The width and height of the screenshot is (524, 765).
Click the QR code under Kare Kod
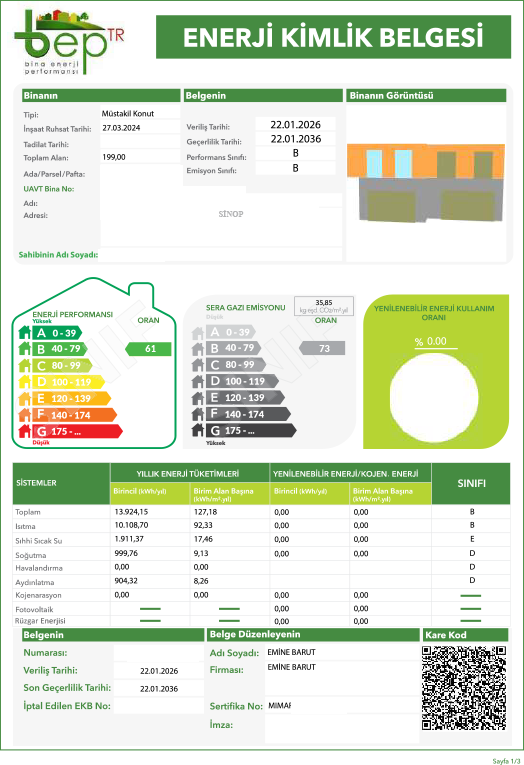(x=464, y=688)
